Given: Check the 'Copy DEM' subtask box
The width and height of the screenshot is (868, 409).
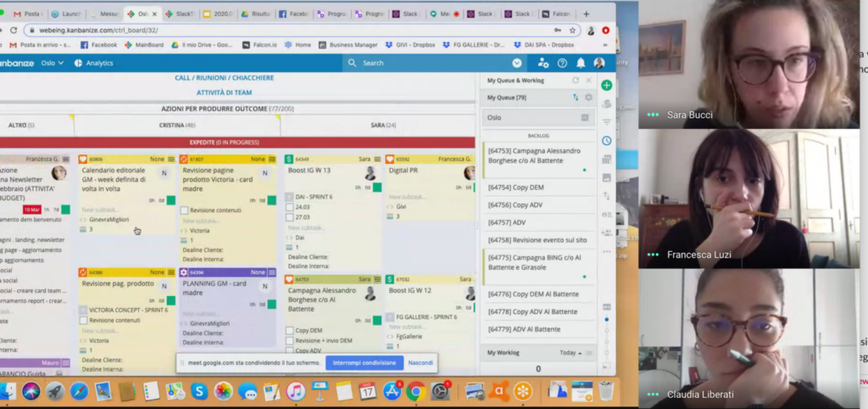Looking at the screenshot, I should point(289,330).
